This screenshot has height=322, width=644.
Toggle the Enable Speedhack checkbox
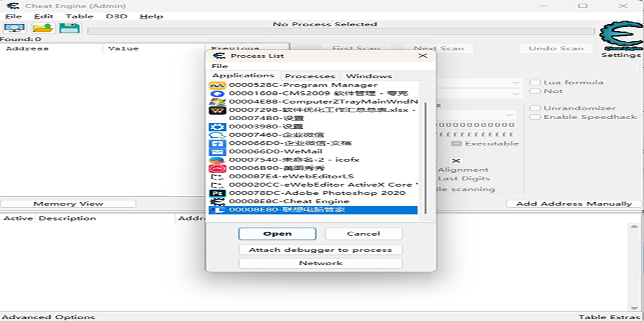535,117
